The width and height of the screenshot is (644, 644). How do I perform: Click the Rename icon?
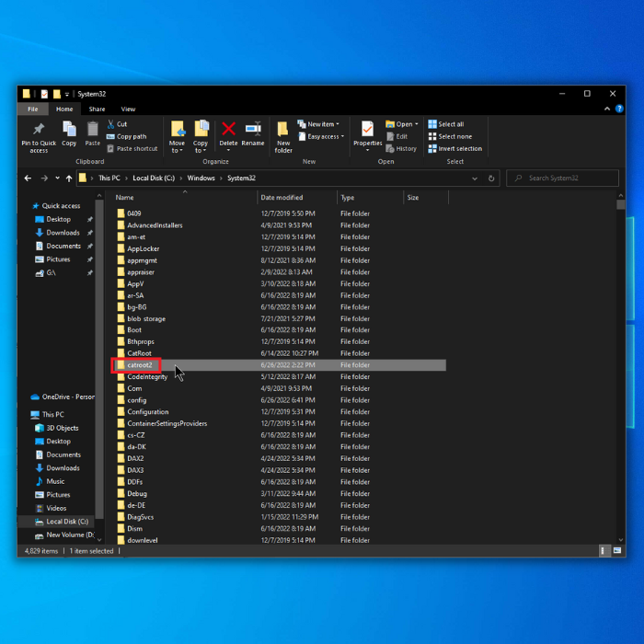[x=253, y=129]
